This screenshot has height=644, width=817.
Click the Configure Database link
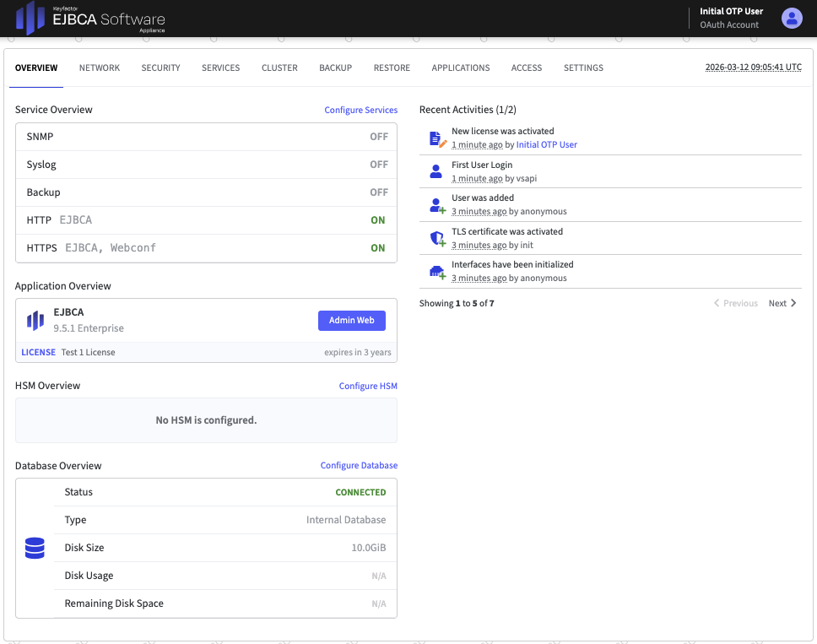tap(359, 465)
